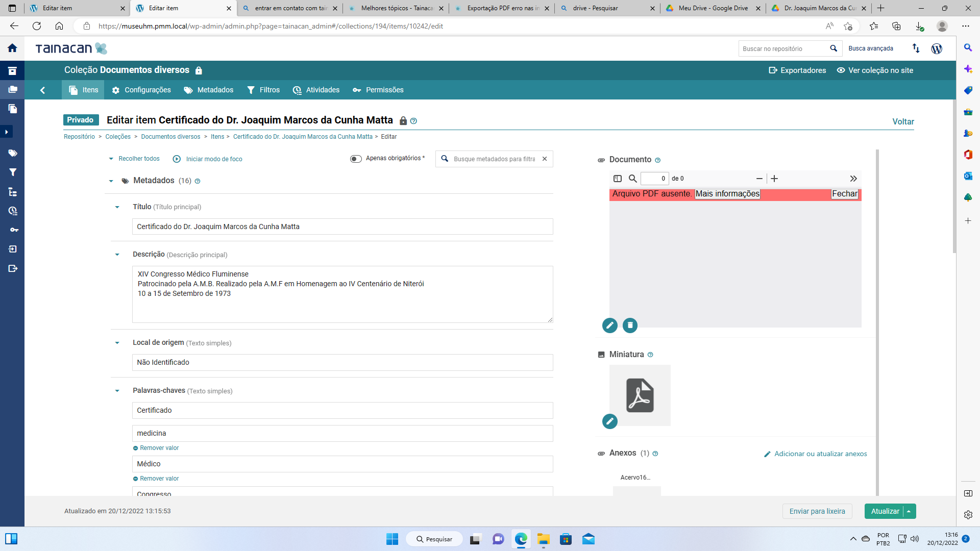Image resolution: width=980 pixels, height=551 pixels.
Task: Switch to the Metadados tab
Action: point(208,90)
